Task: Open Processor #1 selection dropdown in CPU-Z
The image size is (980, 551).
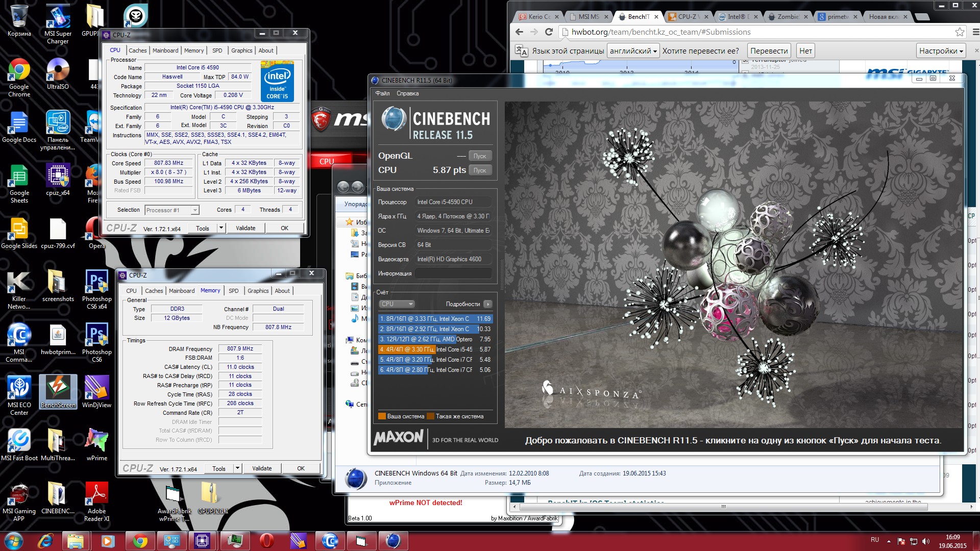Action: [x=172, y=210]
